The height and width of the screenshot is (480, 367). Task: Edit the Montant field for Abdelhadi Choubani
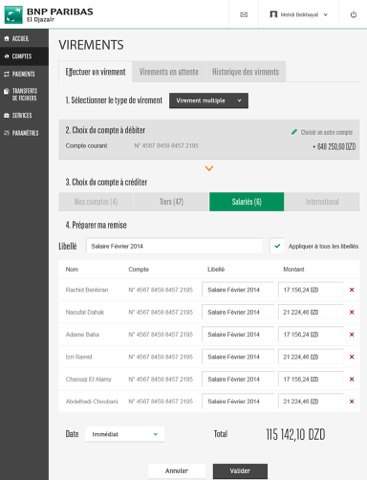pyautogui.click(x=311, y=402)
